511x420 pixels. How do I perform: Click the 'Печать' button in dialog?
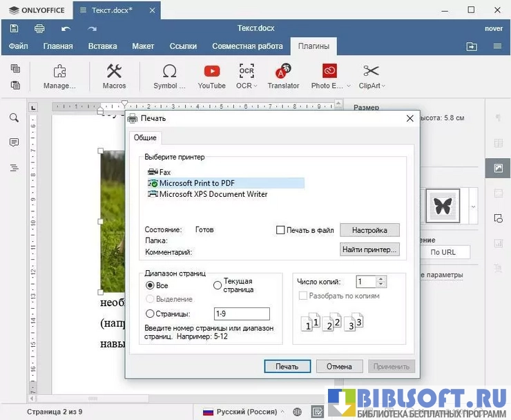coord(287,366)
